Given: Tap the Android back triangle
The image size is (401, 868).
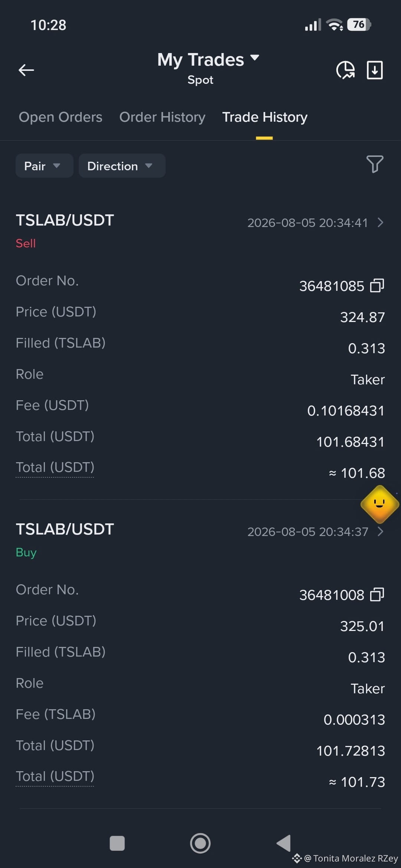Looking at the screenshot, I should 284,843.
